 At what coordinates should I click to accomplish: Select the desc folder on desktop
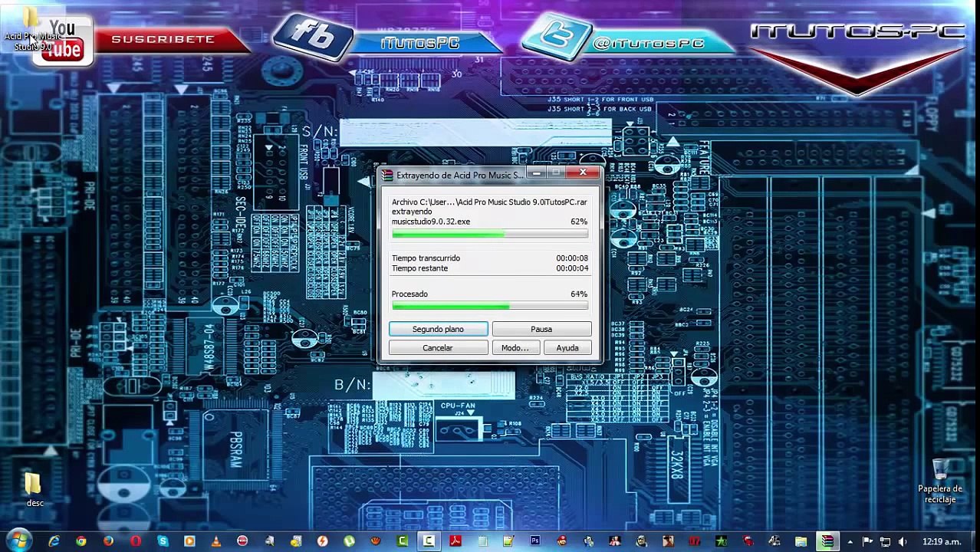(34, 490)
